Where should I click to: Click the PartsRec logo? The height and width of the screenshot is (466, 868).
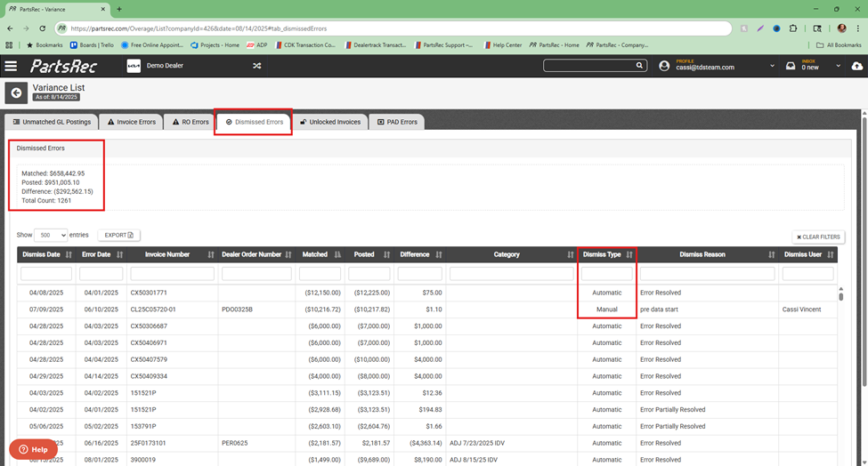(64, 67)
